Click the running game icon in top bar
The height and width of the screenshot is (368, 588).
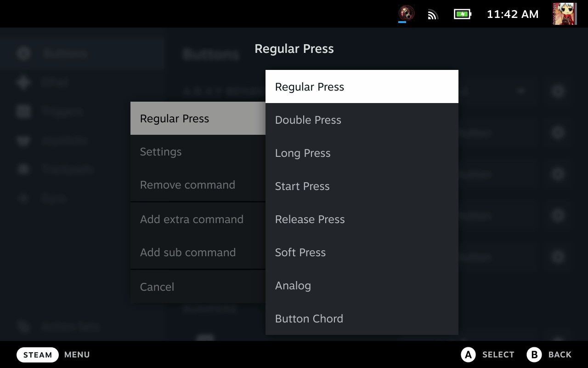[406, 13]
